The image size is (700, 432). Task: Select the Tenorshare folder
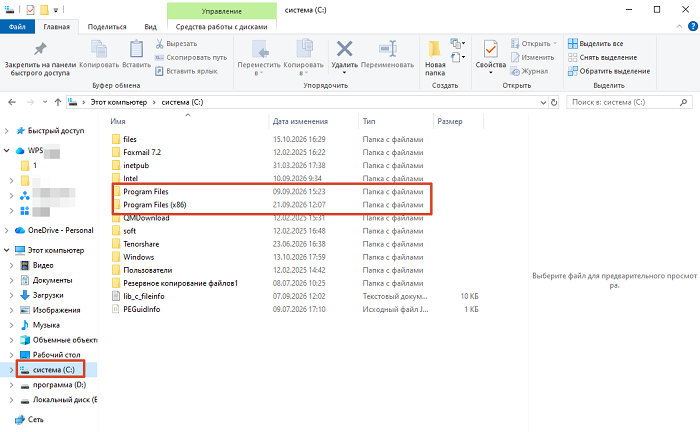tap(141, 244)
